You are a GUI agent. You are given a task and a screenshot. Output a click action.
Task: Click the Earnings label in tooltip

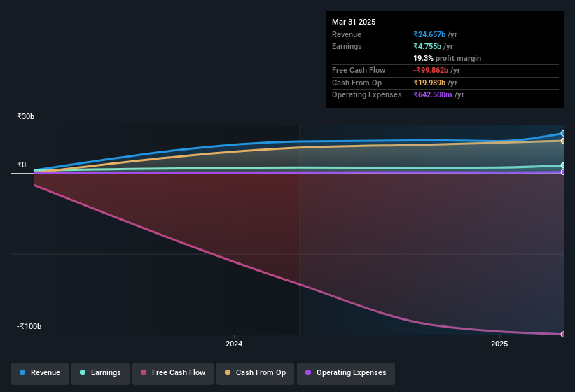point(347,46)
